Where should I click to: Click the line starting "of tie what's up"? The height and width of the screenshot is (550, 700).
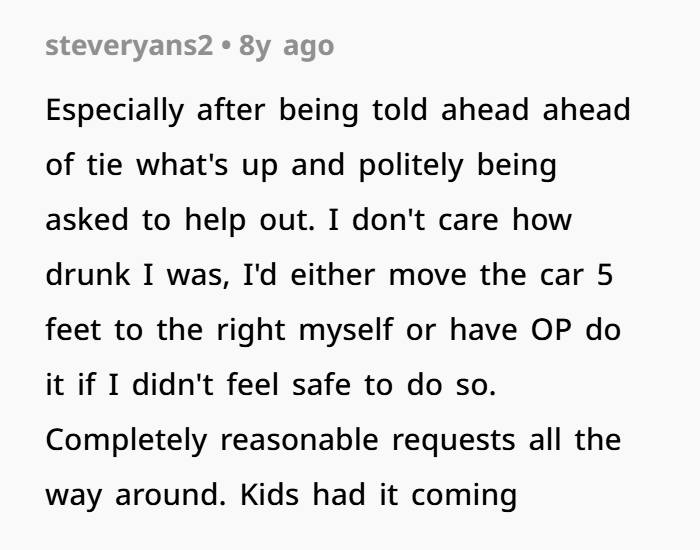point(300,166)
